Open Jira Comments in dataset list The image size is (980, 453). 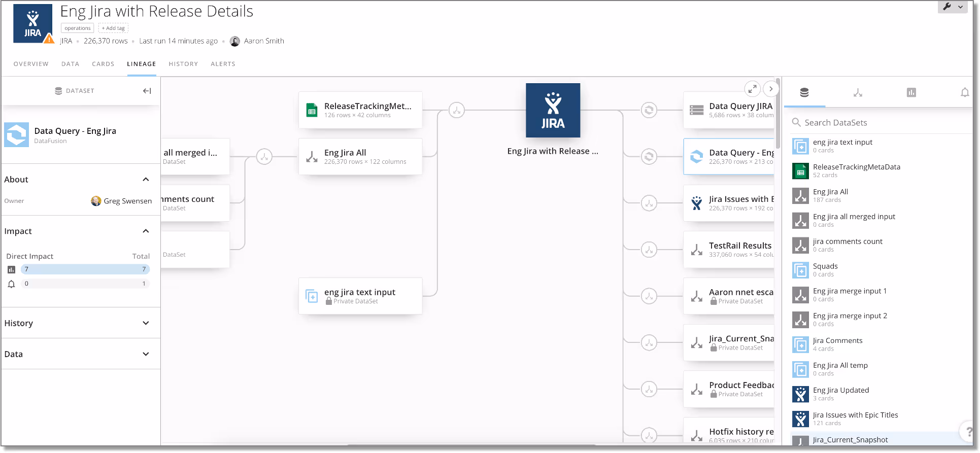[881, 345]
